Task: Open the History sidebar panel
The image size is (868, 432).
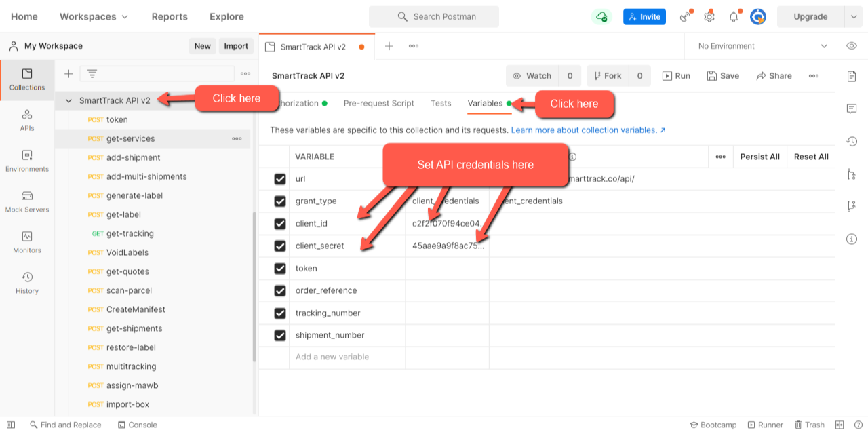Action: 27,283
